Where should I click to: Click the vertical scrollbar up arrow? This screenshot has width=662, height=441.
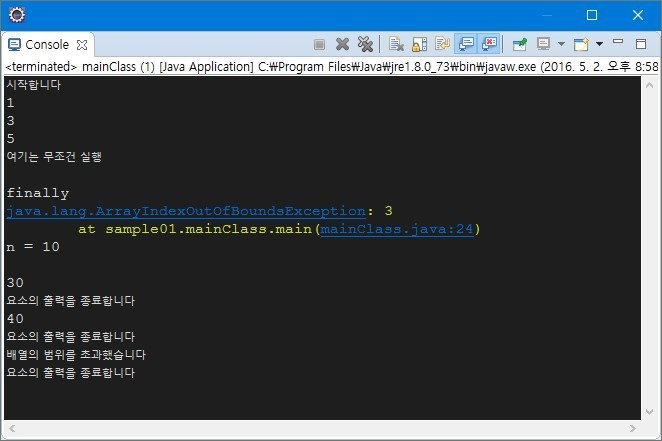click(x=650, y=85)
